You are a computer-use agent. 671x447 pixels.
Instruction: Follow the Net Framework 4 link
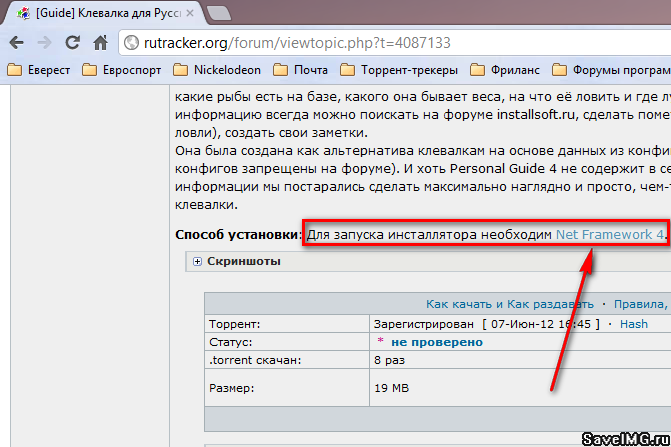tap(609, 234)
